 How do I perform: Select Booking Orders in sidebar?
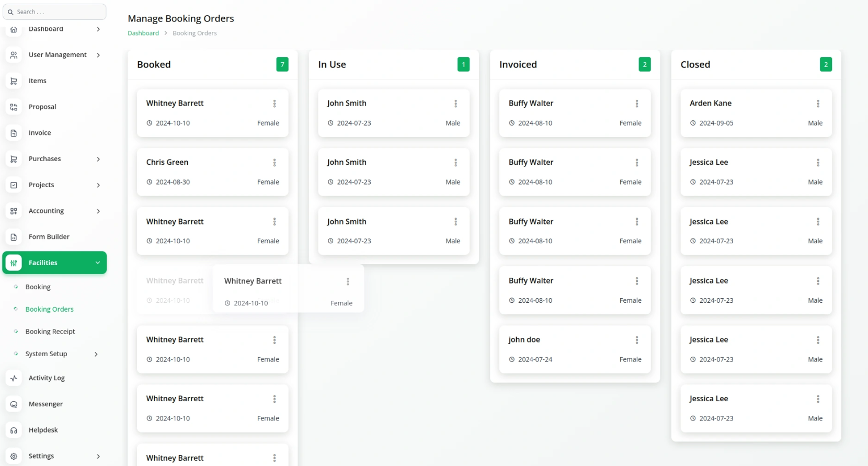point(50,309)
